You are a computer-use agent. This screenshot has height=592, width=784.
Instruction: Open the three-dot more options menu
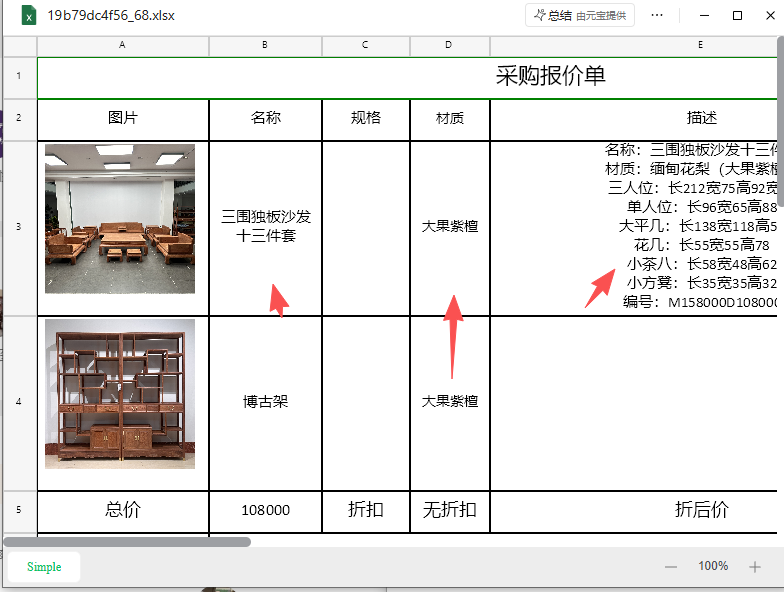[x=657, y=16]
